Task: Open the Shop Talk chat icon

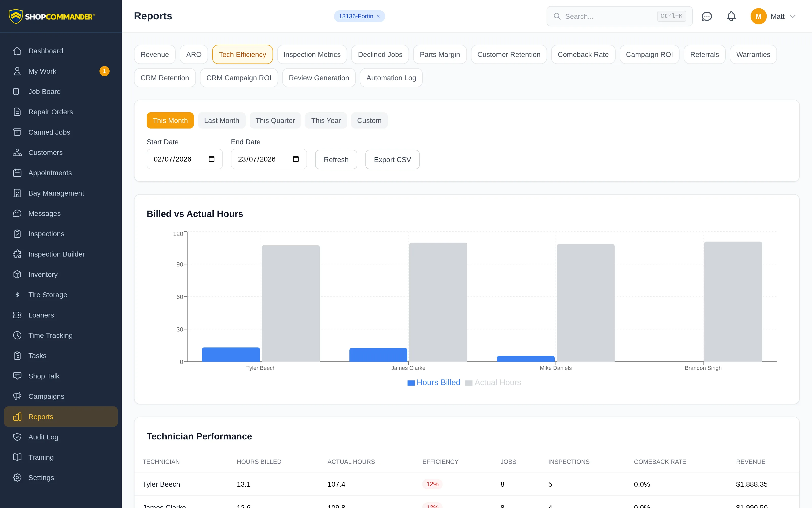Action: coord(17,376)
